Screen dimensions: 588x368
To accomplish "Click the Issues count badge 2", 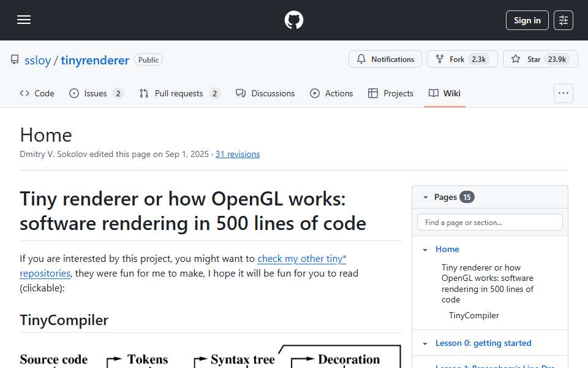I will pos(118,93).
